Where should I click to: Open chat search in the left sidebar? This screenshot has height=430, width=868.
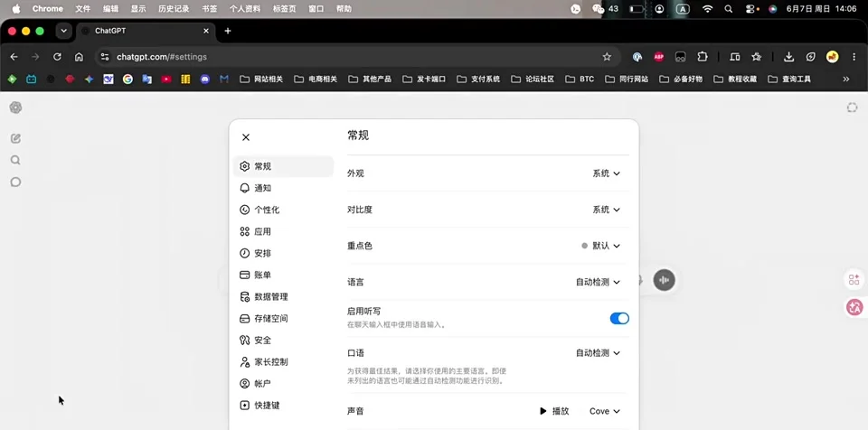coord(15,160)
